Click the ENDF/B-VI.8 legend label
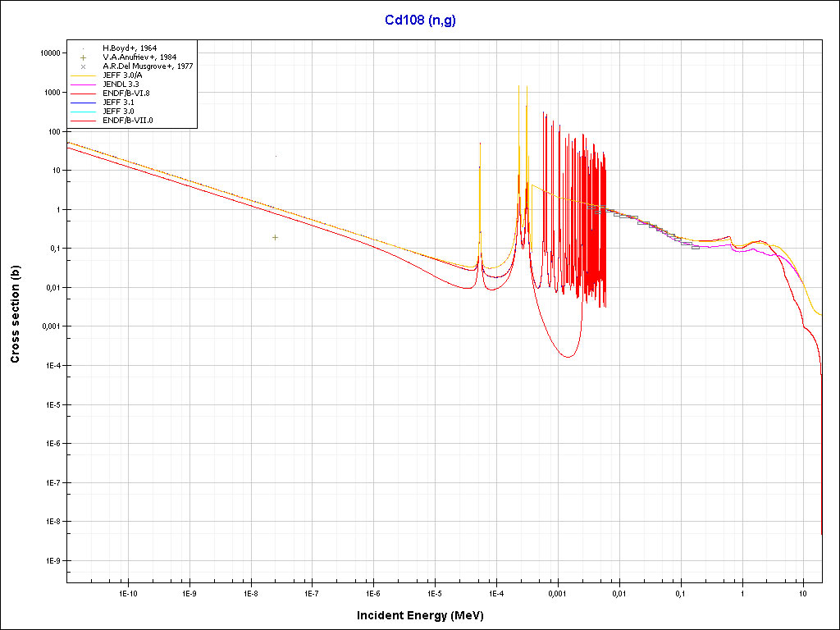This screenshot has height=630, width=840. pos(126,94)
